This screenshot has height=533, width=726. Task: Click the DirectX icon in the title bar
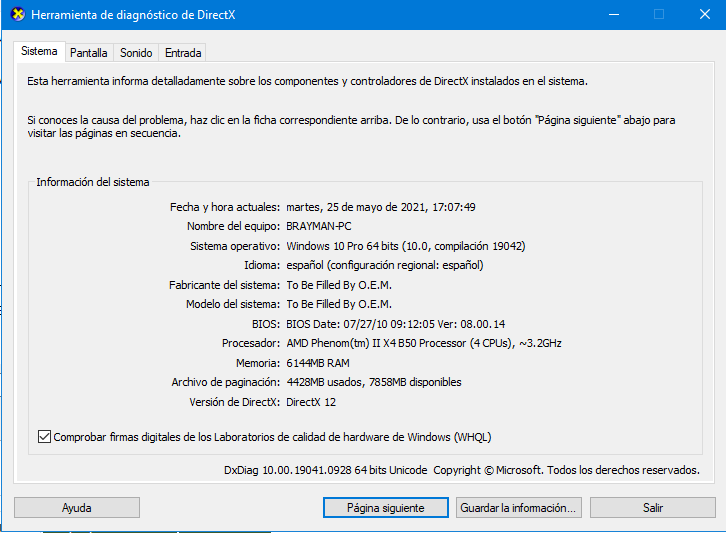(18, 14)
